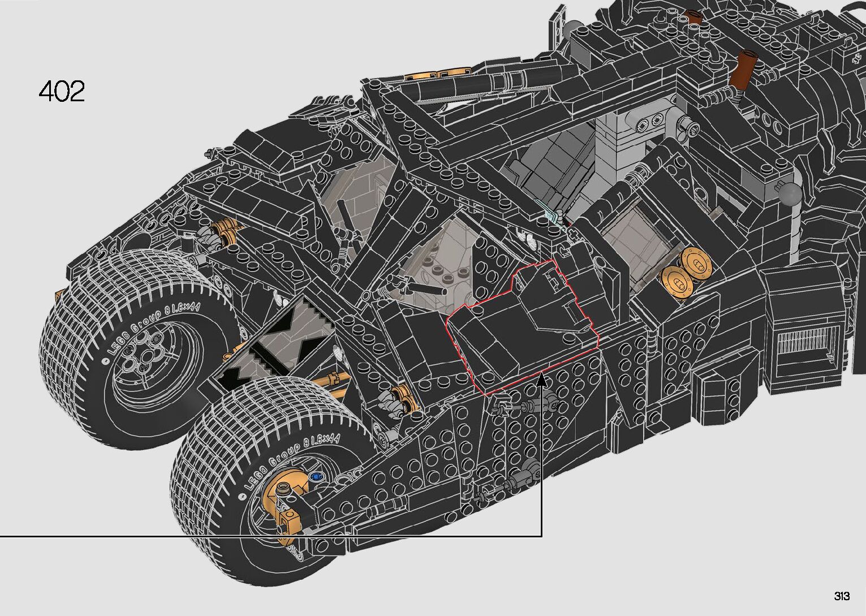Click the page number 313
866x616 pixels.
click(x=841, y=596)
